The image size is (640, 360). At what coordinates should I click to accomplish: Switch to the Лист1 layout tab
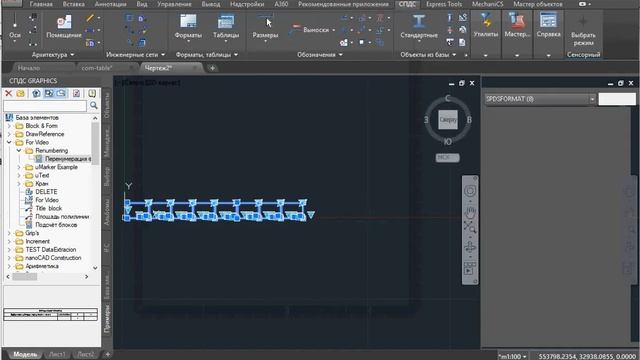click(x=57, y=354)
